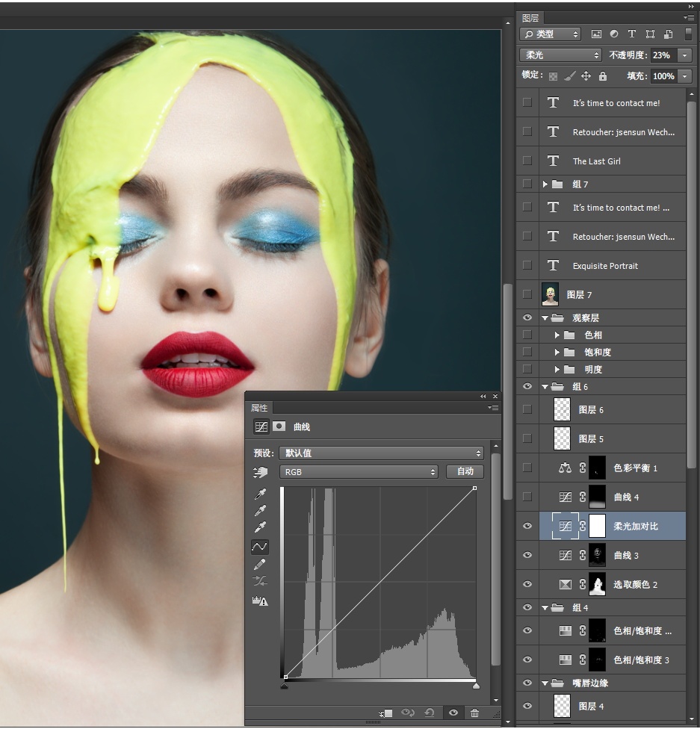Image resolution: width=700 pixels, height=729 pixels.
Task: Hide the 组 6 group
Action: [527, 386]
